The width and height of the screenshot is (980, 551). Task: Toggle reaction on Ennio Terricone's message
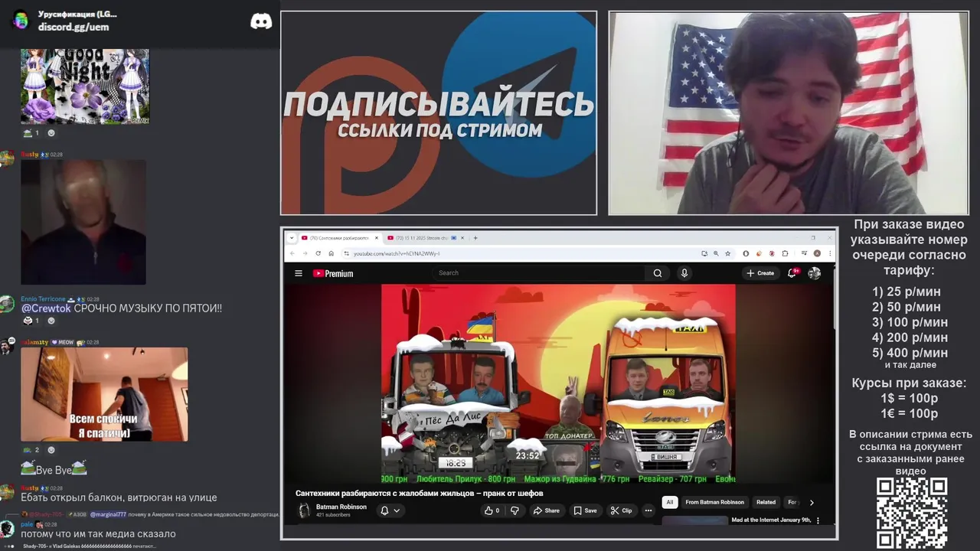point(31,321)
